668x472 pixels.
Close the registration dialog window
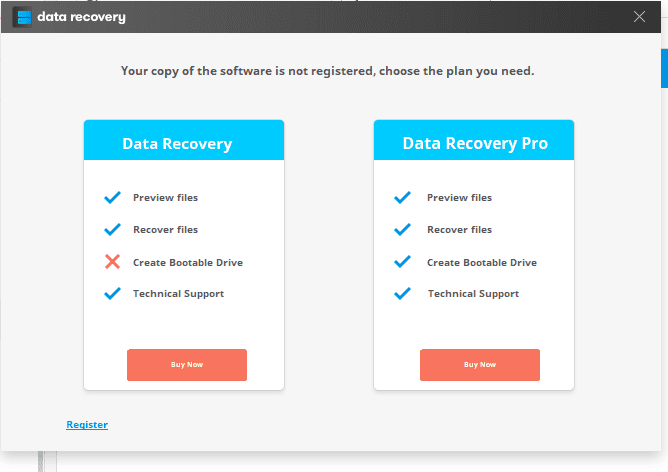tap(640, 16)
